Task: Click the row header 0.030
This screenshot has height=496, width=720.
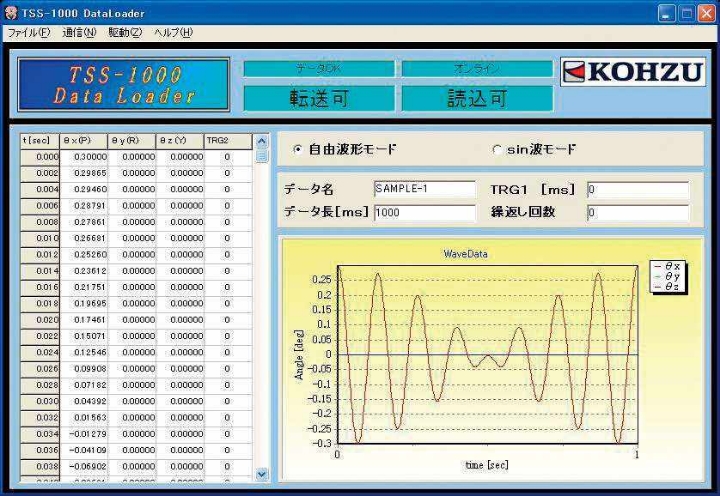Action: pyautogui.click(x=40, y=401)
